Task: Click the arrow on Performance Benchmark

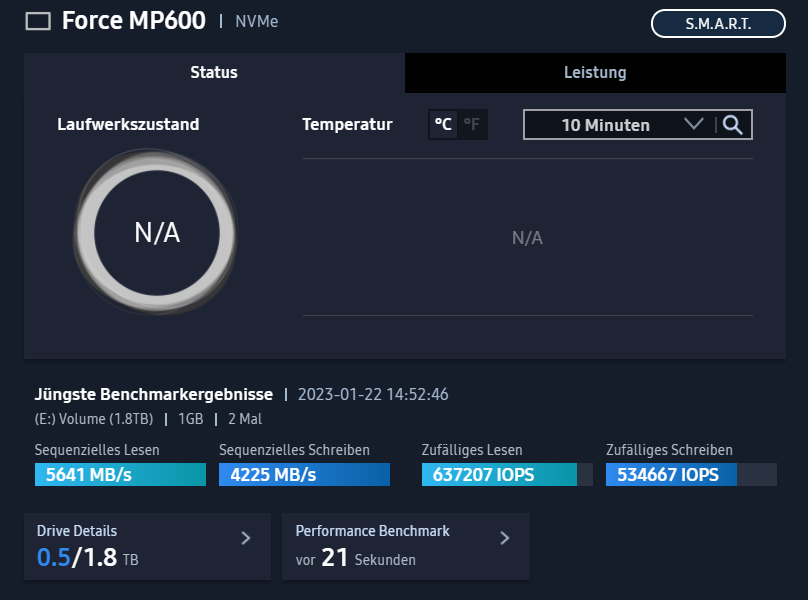Action: (505, 539)
